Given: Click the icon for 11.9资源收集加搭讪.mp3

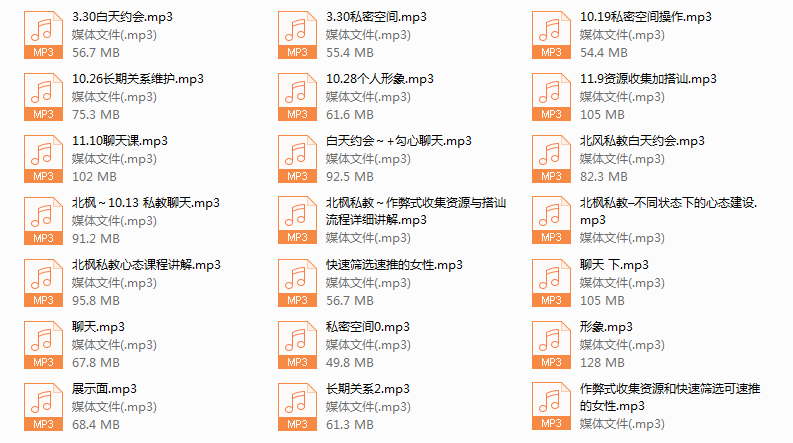Looking at the screenshot, I should pos(551,97).
